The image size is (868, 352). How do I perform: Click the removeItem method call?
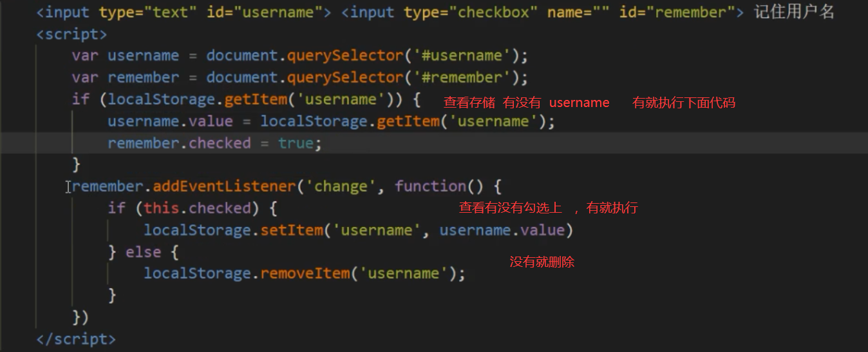pos(305,273)
